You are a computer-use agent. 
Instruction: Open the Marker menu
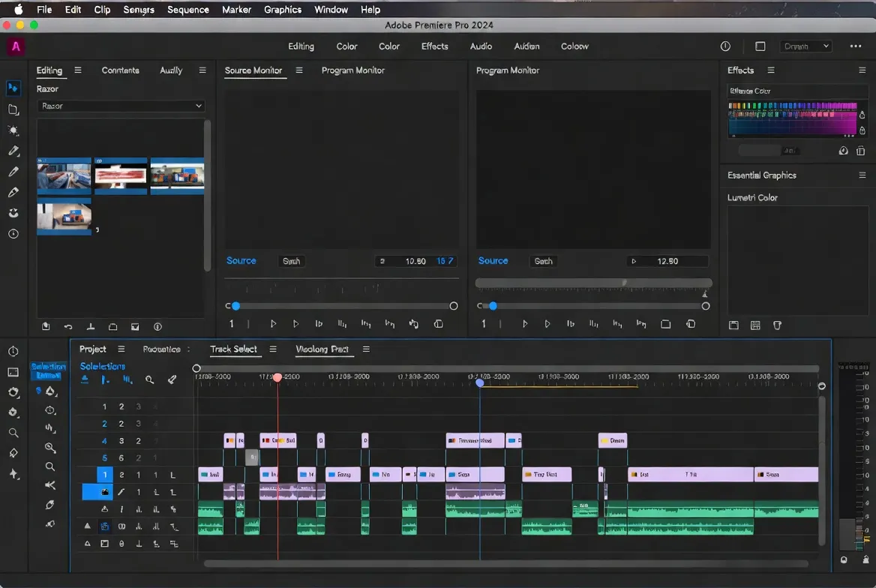click(x=236, y=10)
